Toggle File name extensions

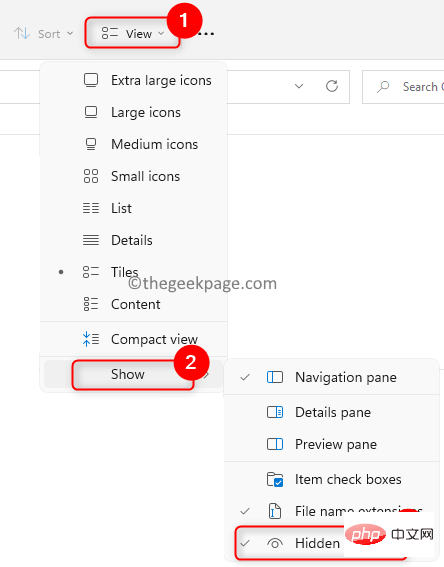click(x=332, y=511)
